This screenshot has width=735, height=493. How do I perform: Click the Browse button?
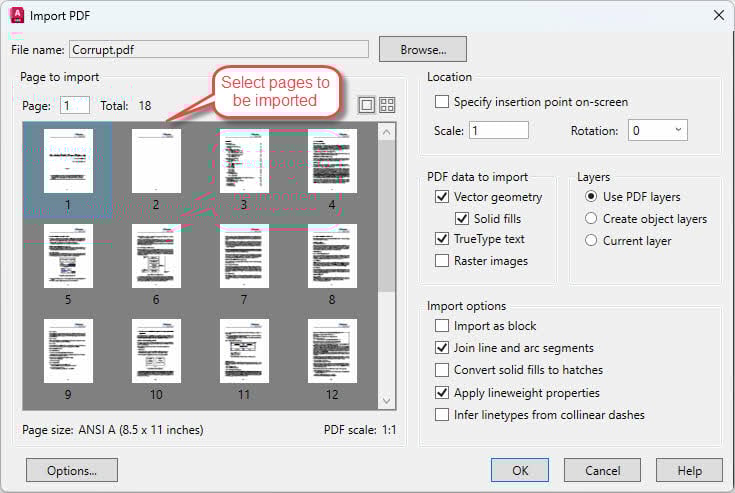pyautogui.click(x=423, y=49)
